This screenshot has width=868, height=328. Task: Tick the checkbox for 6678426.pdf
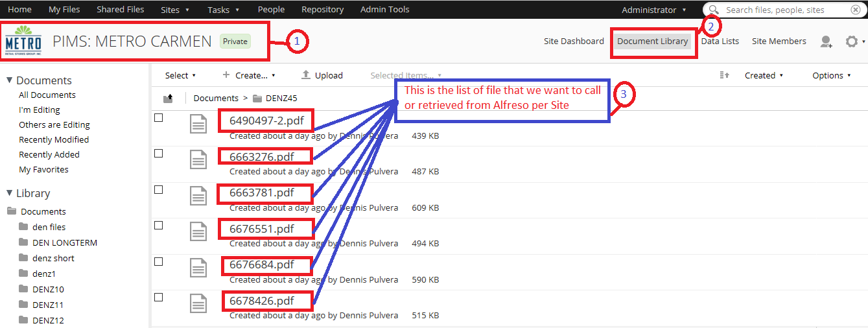(159, 297)
